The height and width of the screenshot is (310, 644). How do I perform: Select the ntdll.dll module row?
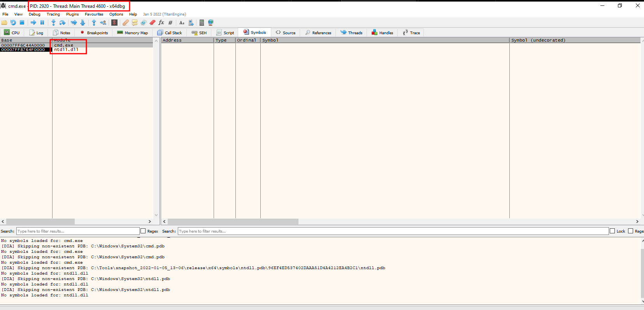coord(66,50)
